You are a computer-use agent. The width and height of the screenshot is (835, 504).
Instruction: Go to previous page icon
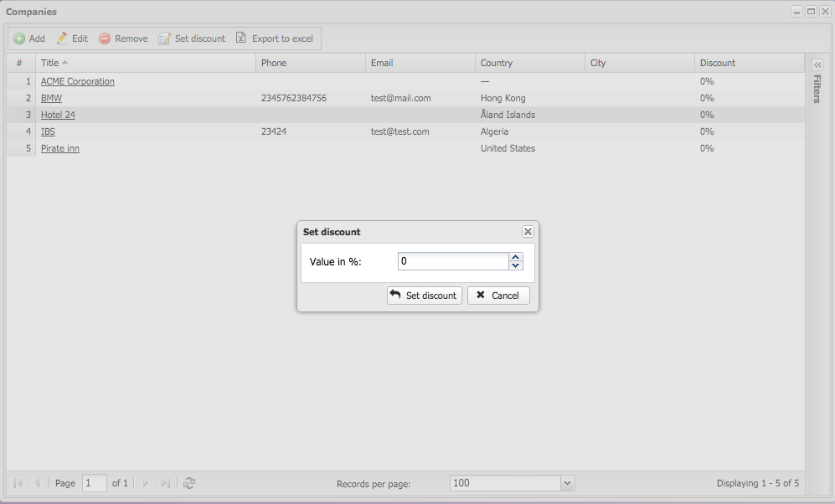click(x=37, y=483)
